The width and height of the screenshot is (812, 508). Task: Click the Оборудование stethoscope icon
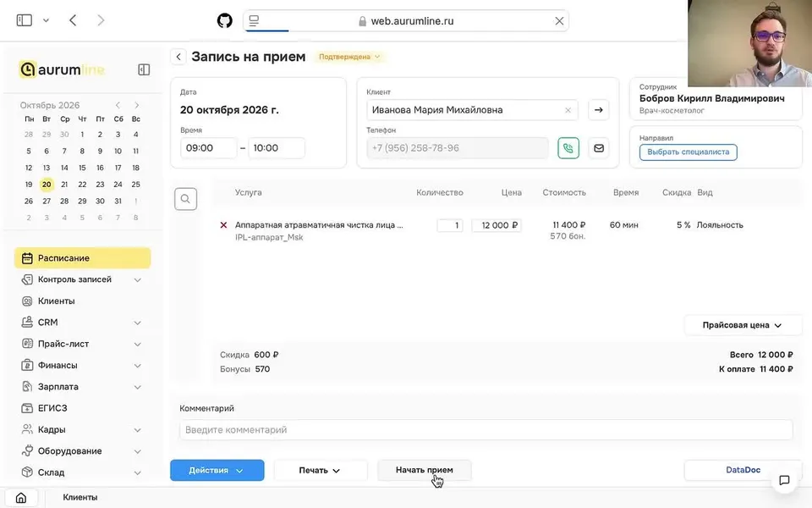tap(27, 450)
